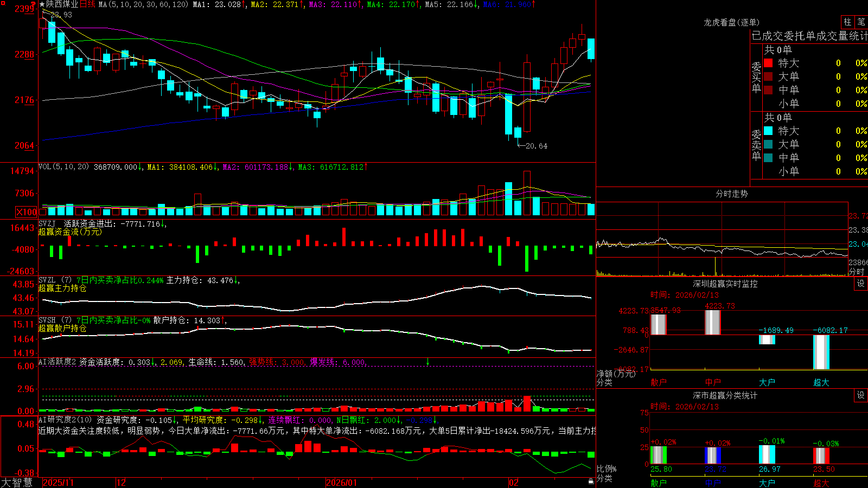Image resolution: width=868 pixels, height=488 pixels.
Task: Open 设 settings for 深市超赢分类统计
Action: coord(861,395)
